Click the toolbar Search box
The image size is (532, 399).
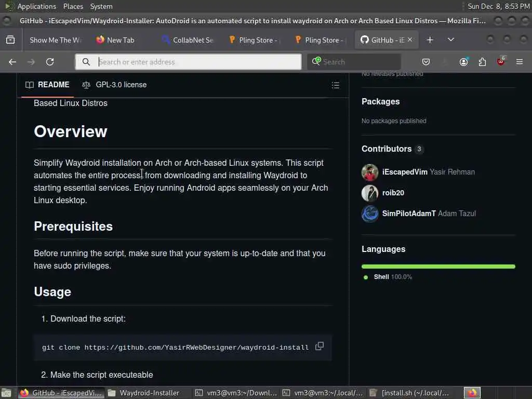[x=354, y=62]
